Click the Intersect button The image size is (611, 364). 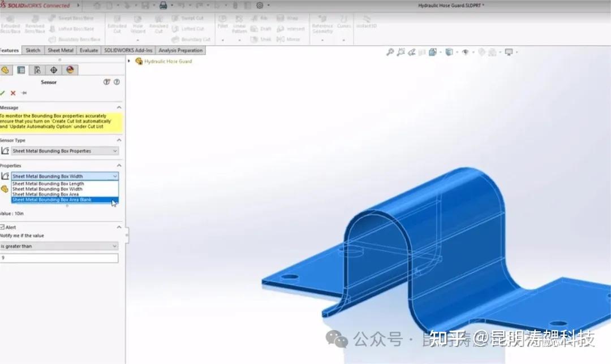tap(291, 29)
